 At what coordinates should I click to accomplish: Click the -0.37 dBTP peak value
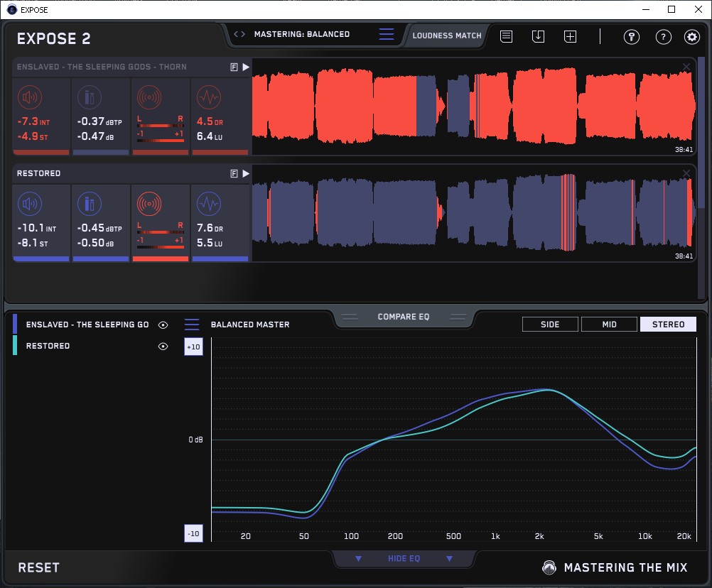pyautogui.click(x=99, y=121)
